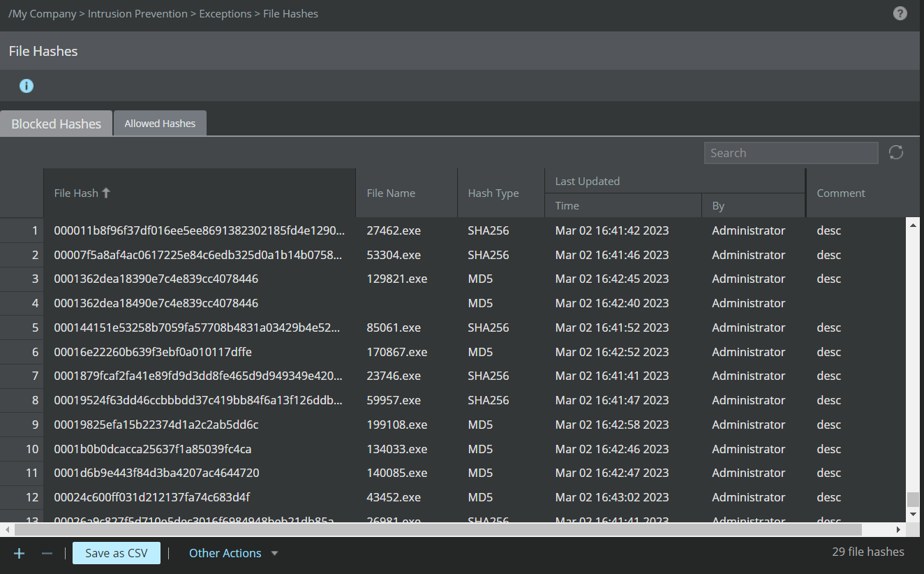924x574 pixels.
Task: Select row number 1 header
Action: click(x=22, y=230)
